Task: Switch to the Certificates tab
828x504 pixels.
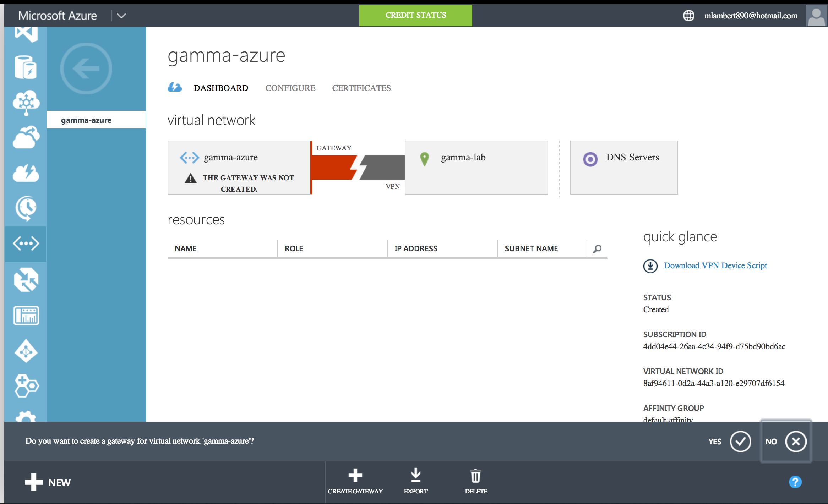Action: click(x=361, y=88)
